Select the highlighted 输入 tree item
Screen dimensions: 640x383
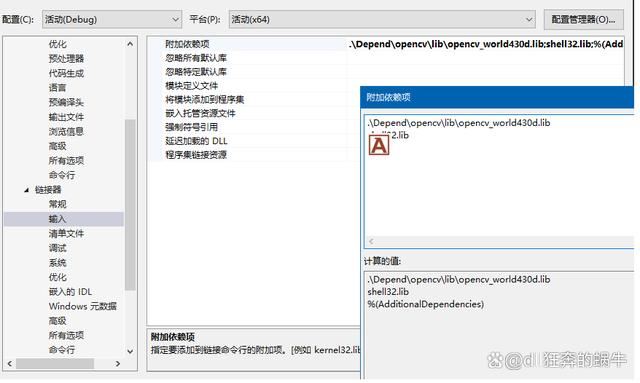(64, 219)
